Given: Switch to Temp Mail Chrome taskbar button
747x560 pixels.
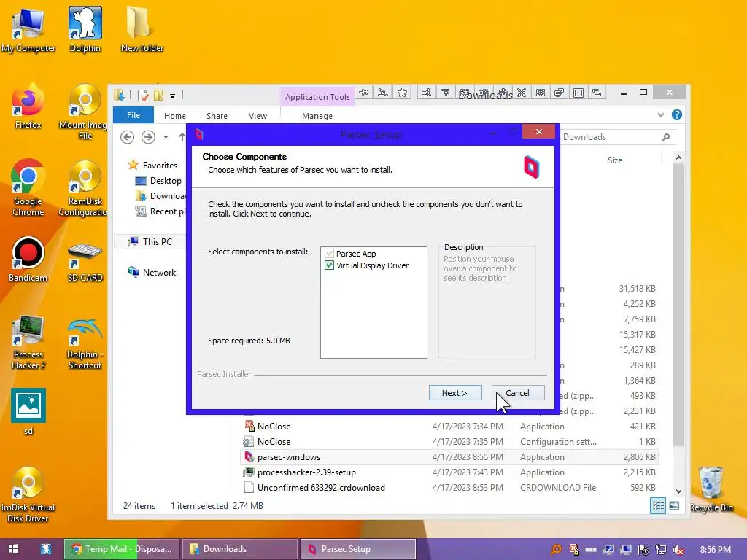Looking at the screenshot, I should 122,549.
